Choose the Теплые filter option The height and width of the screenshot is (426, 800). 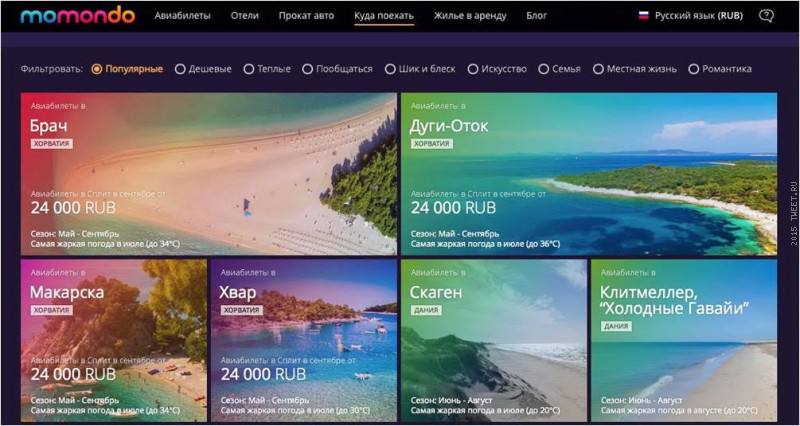[267, 69]
